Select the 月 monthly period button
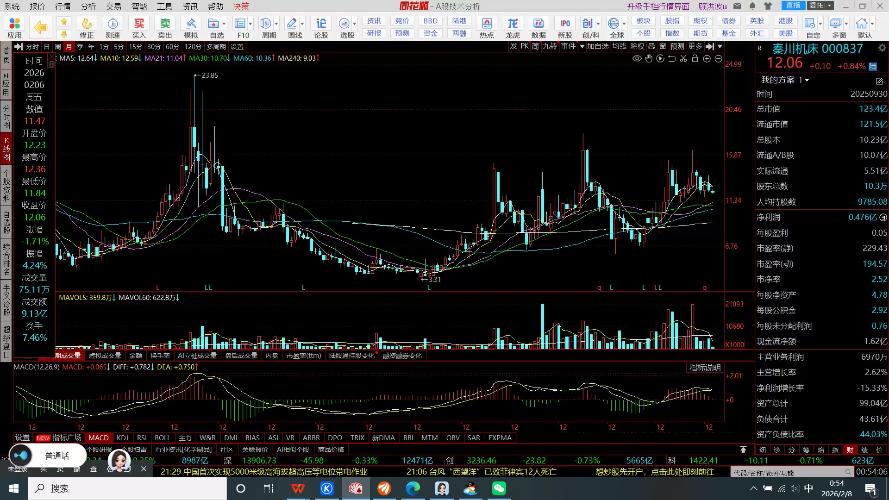The width and height of the screenshot is (889, 500). coord(69,47)
